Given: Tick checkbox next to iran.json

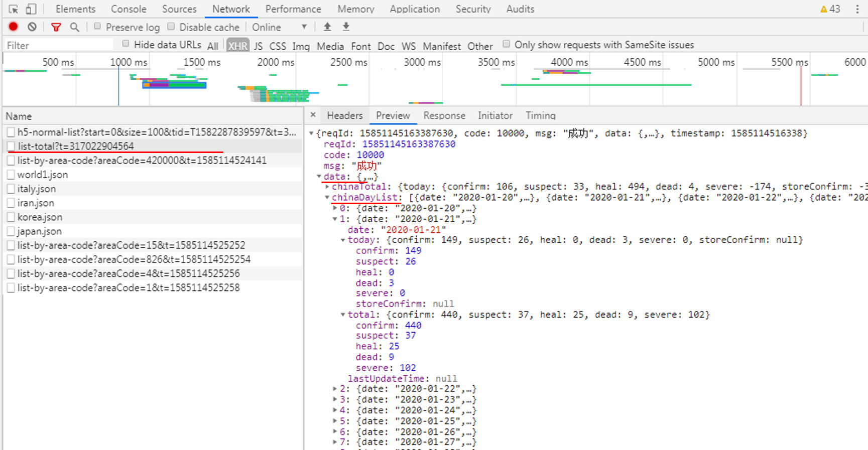Looking at the screenshot, I should (11, 203).
